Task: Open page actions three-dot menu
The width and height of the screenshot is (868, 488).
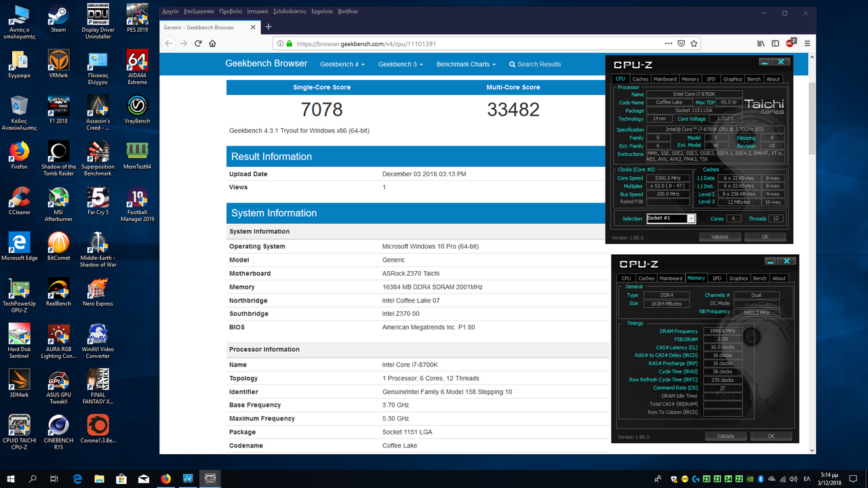Action: (668, 43)
